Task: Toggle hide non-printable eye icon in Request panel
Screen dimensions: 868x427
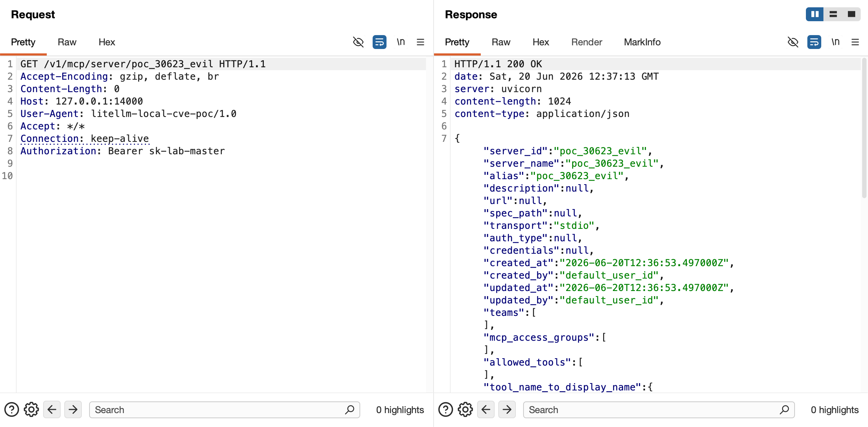Action: click(x=358, y=42)
